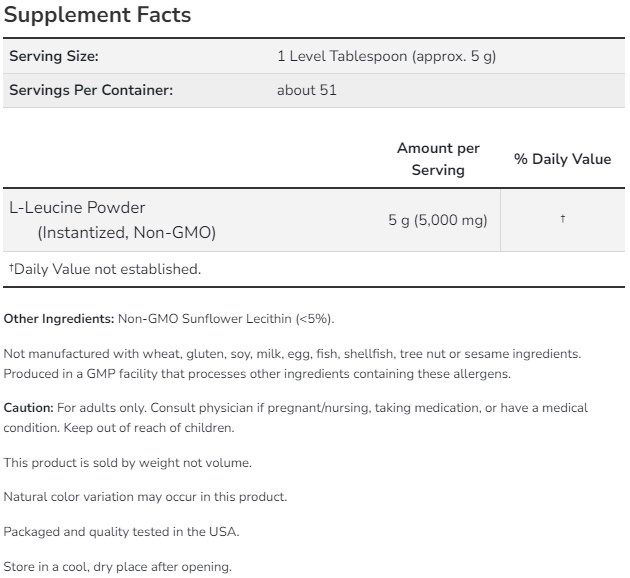630x578 pixels.
Task: Select the 5 g (5,000 mg) amount
Action: click(x=438, y=220)
